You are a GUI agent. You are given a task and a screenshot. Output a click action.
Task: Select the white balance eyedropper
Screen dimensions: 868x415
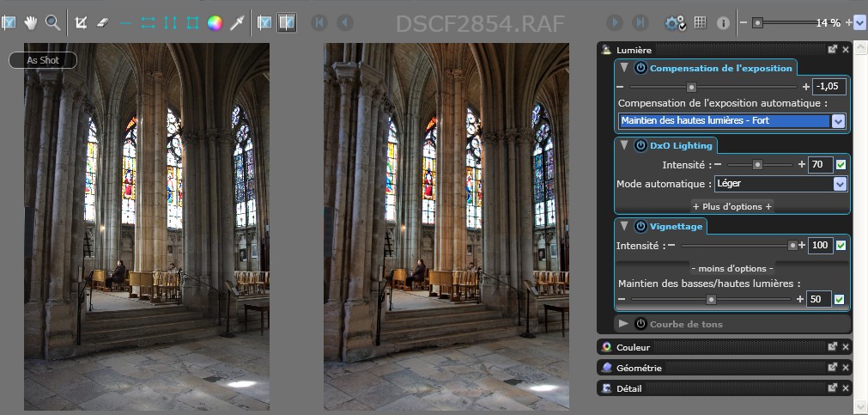[237, 22]
